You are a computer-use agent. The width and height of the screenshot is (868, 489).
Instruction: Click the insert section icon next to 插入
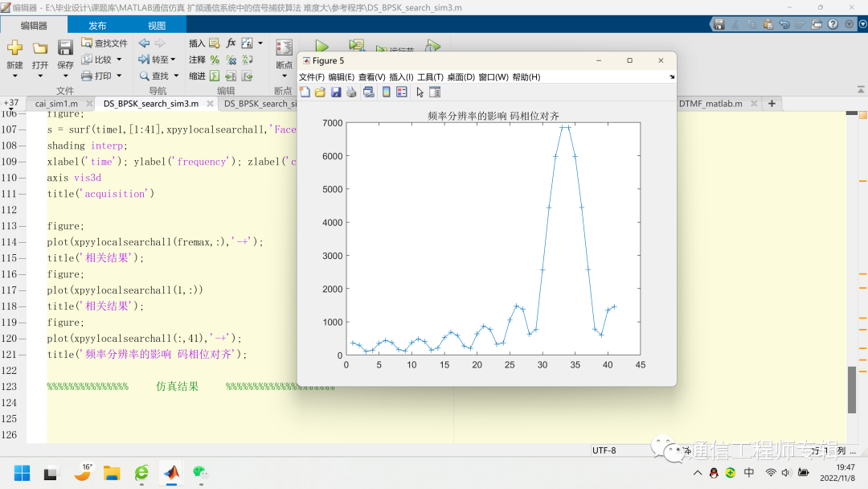click(215, 43)
